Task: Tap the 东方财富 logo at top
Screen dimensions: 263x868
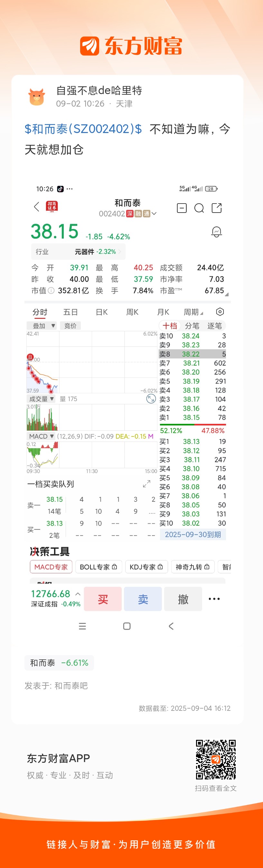Action: tap(131, 46)
